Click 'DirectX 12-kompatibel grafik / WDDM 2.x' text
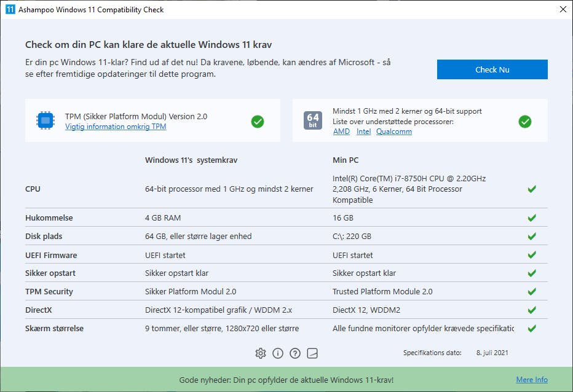573x392 pixels. tap(218, 310)
